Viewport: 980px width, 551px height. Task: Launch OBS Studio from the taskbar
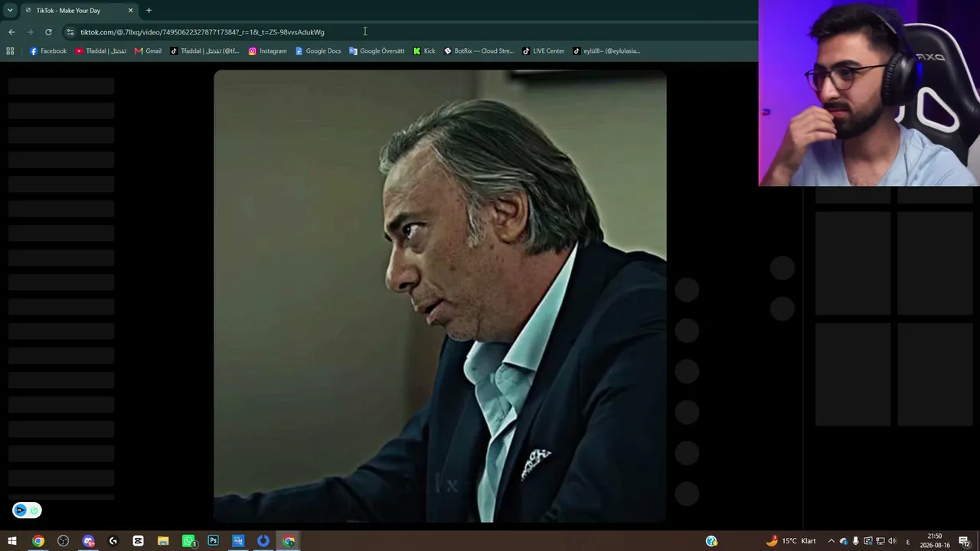point(63,541)
